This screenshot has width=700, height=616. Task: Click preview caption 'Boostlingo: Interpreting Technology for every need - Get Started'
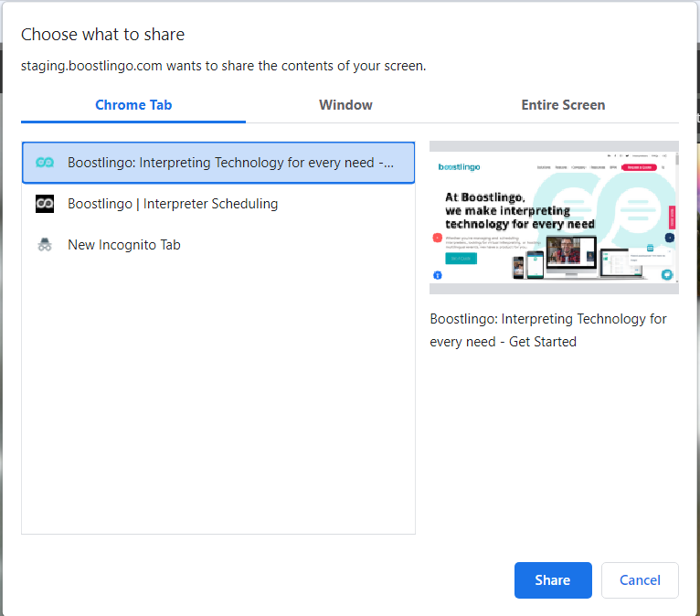tap(547, 330)
